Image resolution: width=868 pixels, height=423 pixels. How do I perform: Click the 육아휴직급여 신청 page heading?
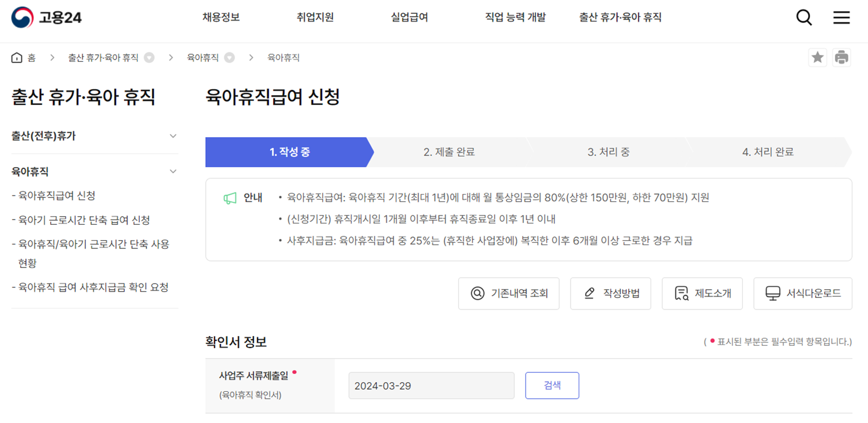click(x=273, y=97)
